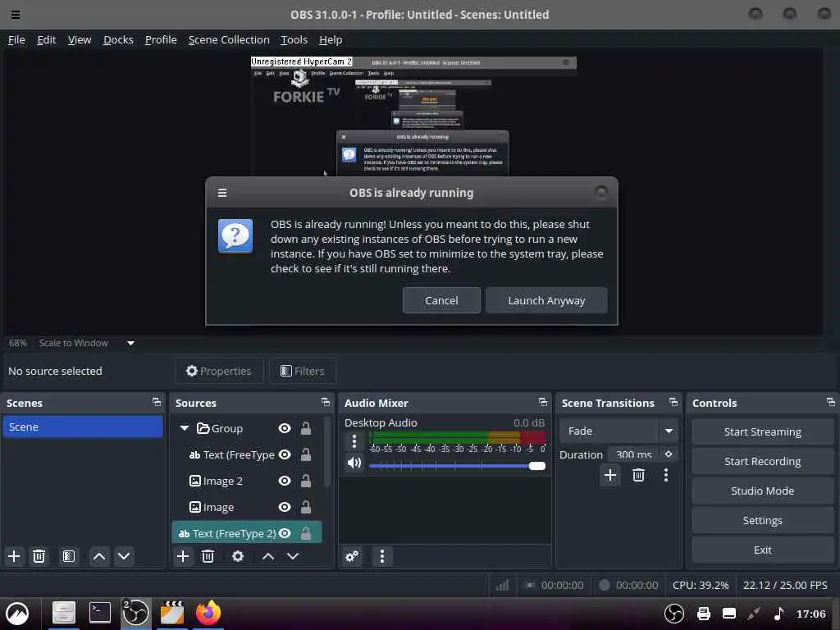Screen dimensions: 840x630
Task: Toggle visibility of Text (FreeType) source
Action: [285, 454]
